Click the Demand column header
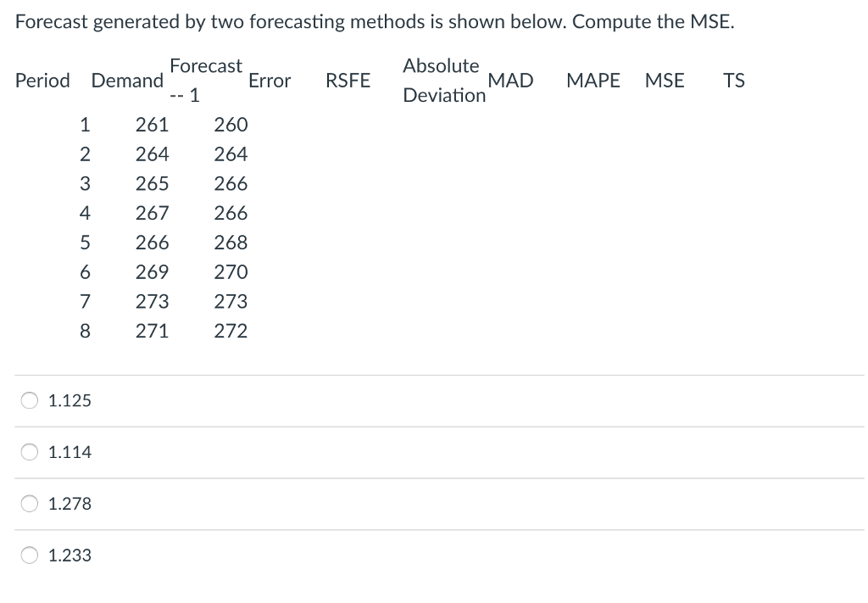 (126, 81)
